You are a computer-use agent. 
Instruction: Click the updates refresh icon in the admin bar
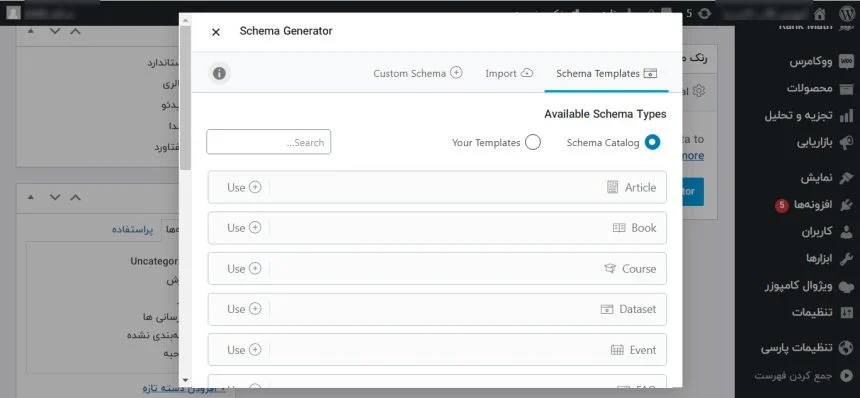pos(705,13)
